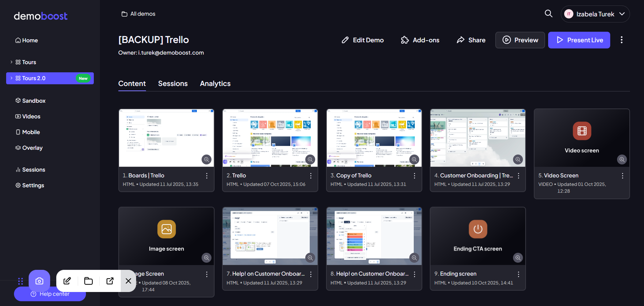Click the All demos breadcrumb
Viewport: 644px width, 306px height.
[138, 14]
